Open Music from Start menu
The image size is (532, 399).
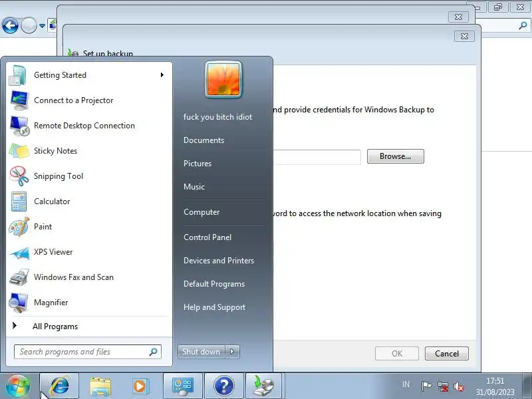click(194, 187)
